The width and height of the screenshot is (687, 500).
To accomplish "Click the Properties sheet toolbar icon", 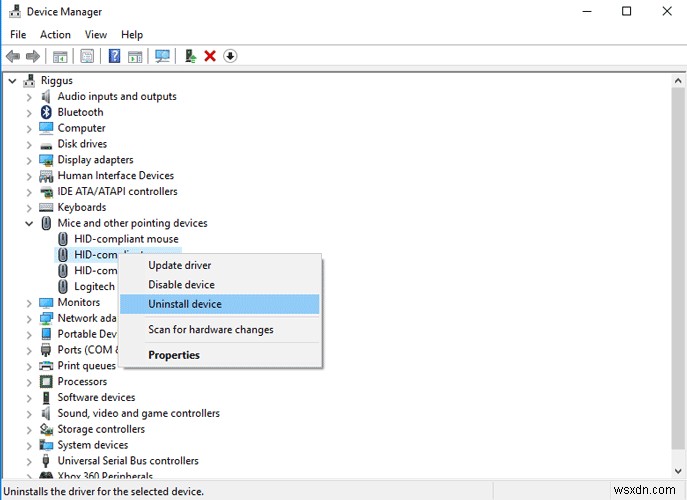I will [x=87, y=56].
